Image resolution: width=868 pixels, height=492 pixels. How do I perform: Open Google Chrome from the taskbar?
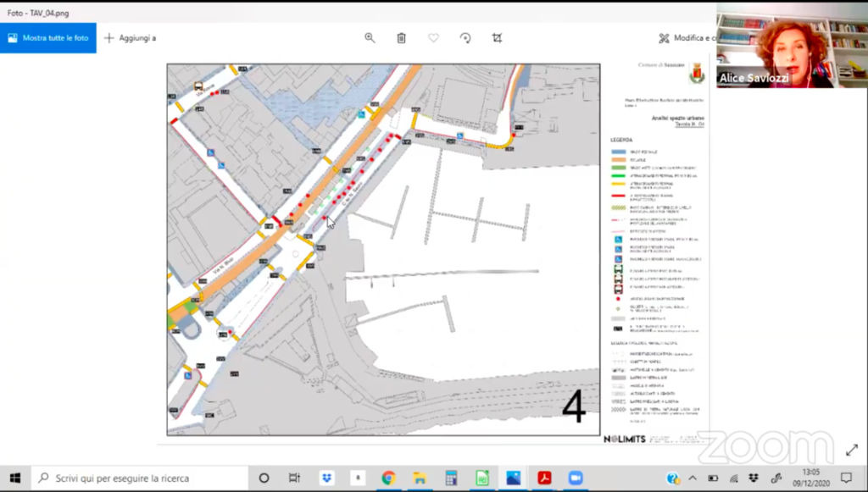tap(388, 478)
